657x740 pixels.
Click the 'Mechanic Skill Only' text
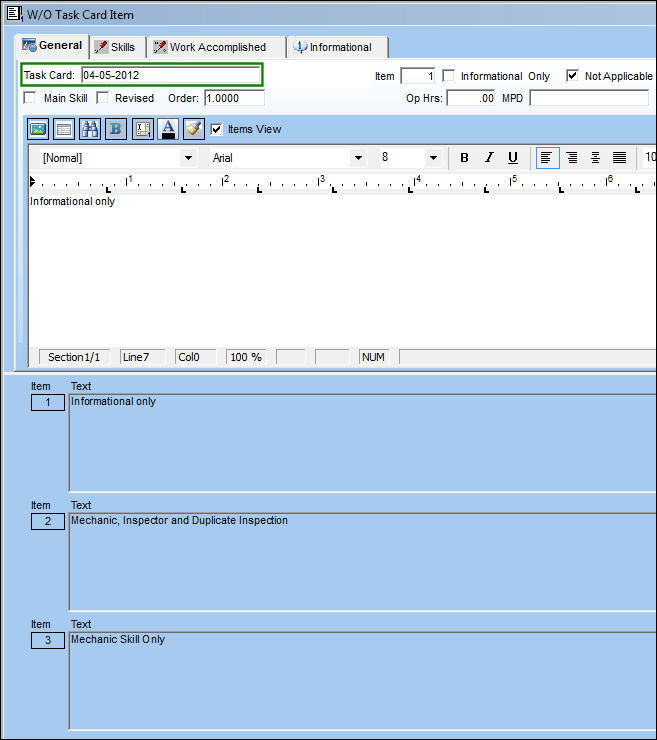point(118,639)
